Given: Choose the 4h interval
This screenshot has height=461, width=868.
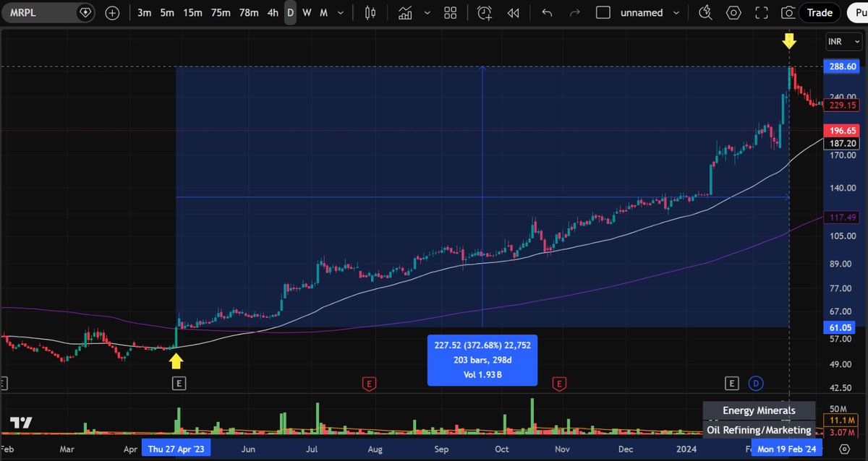Looking at the screenshot, I should [273, 13].
